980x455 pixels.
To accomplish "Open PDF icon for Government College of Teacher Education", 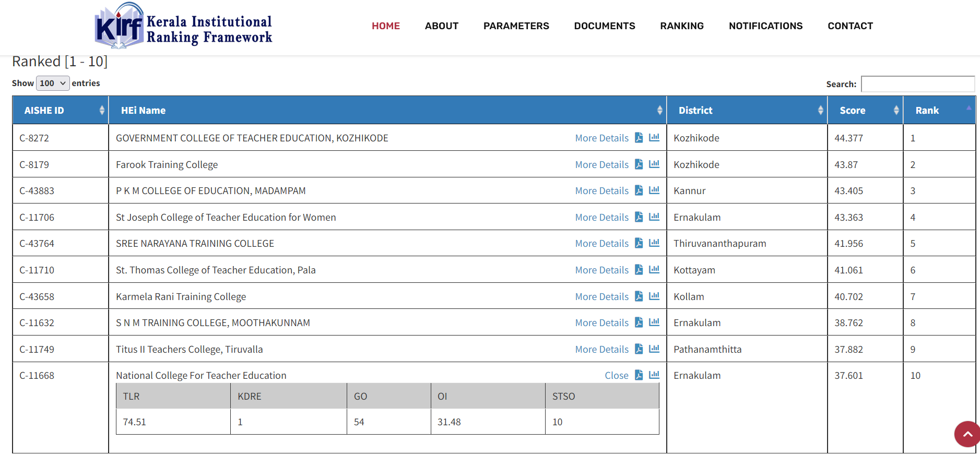I will [x=639, y=137].
